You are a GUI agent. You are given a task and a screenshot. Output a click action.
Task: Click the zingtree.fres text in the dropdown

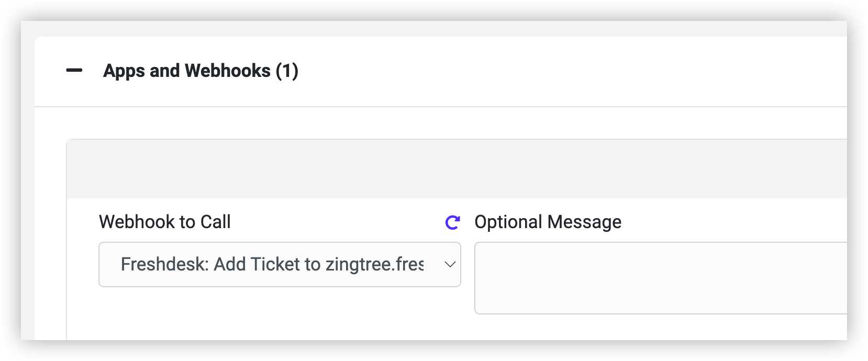click(375, 264)
